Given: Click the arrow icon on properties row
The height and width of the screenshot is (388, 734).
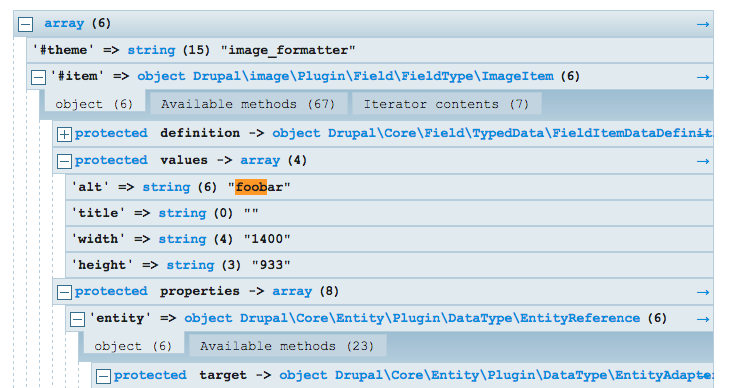Looking at the screenshot, I should (703, 292).
